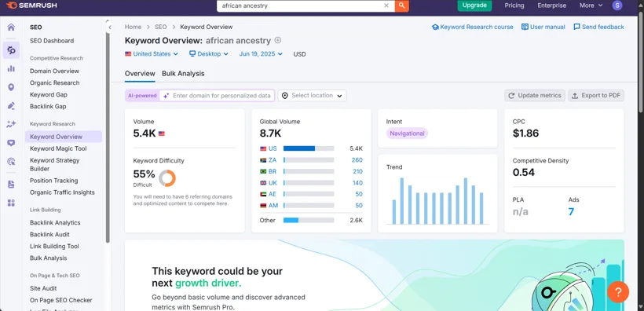Open the More menu in top bar

591,5
